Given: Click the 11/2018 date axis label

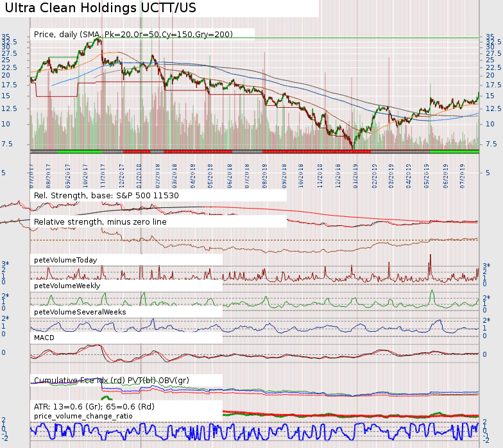Looking at the screenshot, I should [320, 176].
